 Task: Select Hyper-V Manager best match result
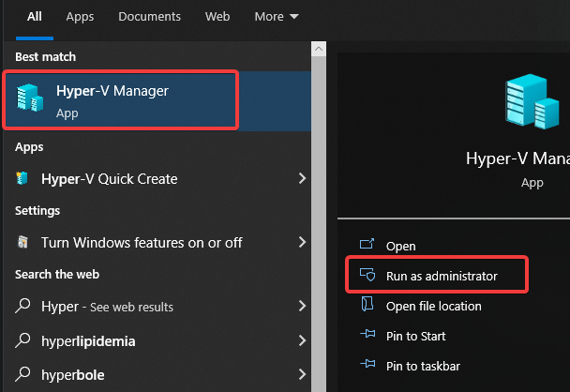point(157,100)
